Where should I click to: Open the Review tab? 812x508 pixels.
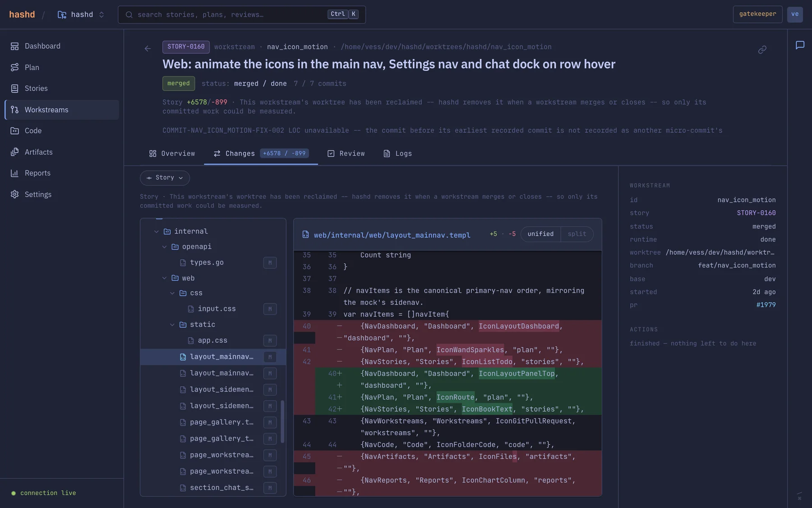(346, 154)
